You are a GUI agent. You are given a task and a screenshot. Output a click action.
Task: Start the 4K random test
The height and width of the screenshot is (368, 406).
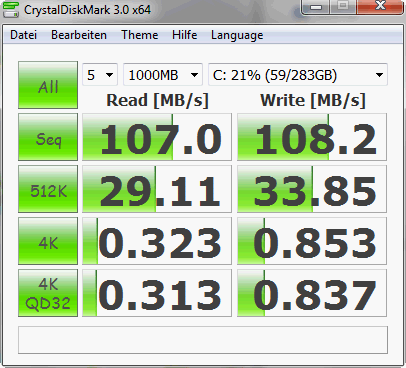pyautogui.click(x=48, y=241)
